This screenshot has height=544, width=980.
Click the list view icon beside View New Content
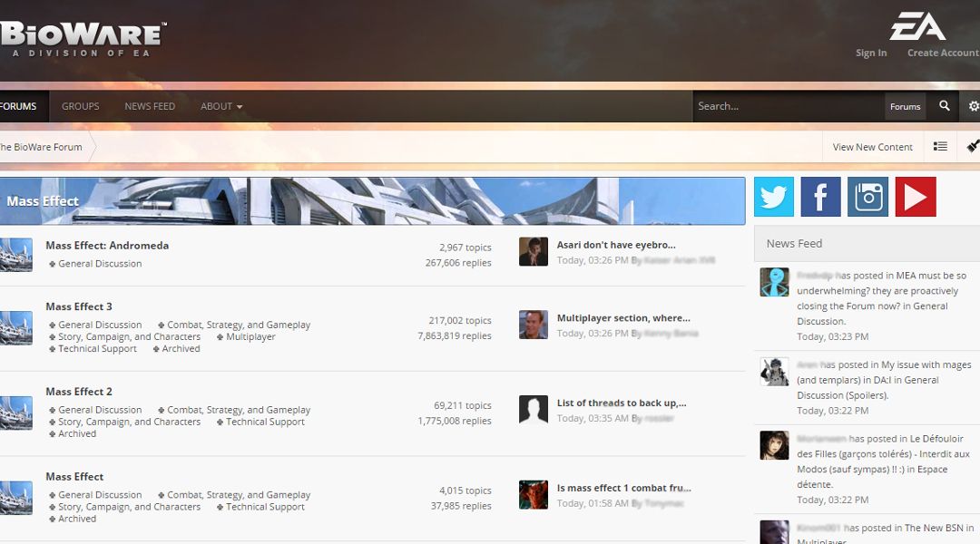[940, 146]
